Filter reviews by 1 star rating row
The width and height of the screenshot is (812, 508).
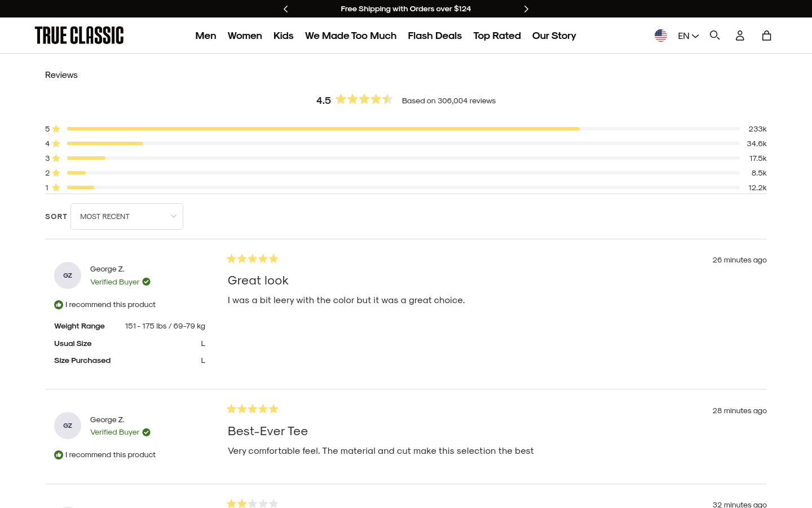(406, 187)
